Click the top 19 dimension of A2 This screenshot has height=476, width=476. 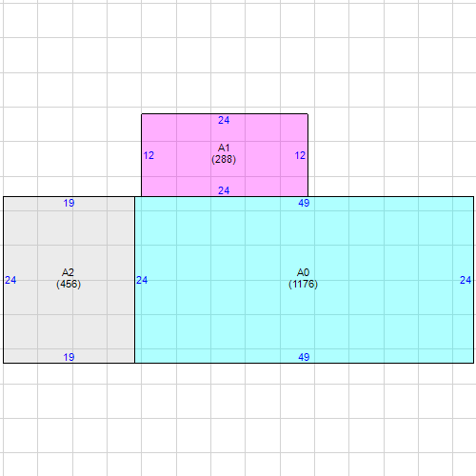coord(69,203)
